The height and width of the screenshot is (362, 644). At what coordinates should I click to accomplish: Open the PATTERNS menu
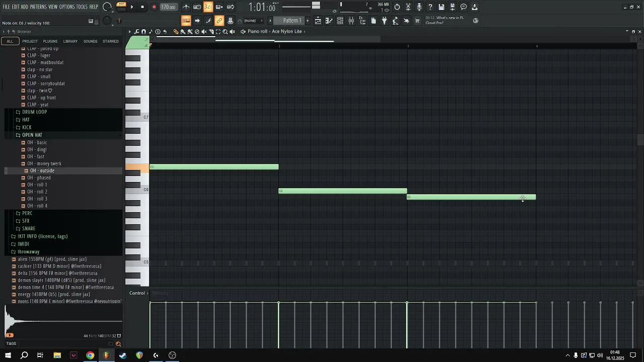point(38,7)
